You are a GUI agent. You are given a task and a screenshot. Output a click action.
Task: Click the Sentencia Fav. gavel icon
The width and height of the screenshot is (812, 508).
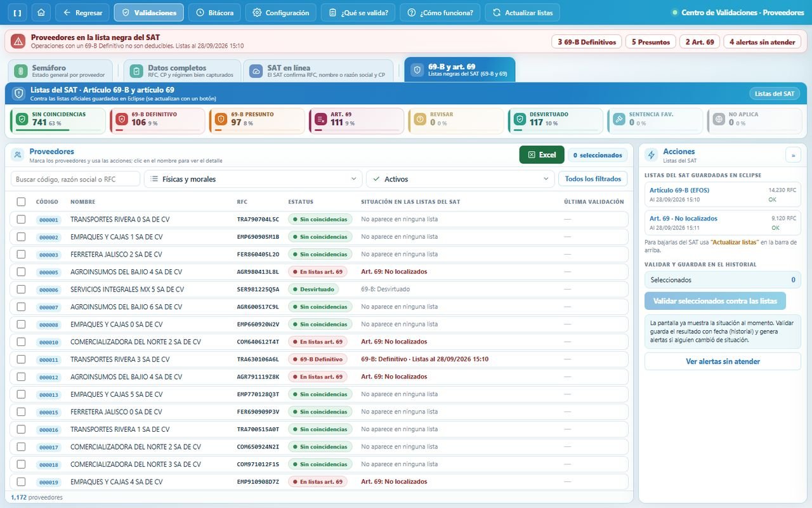pyautogui.click(x=619, y=121)
